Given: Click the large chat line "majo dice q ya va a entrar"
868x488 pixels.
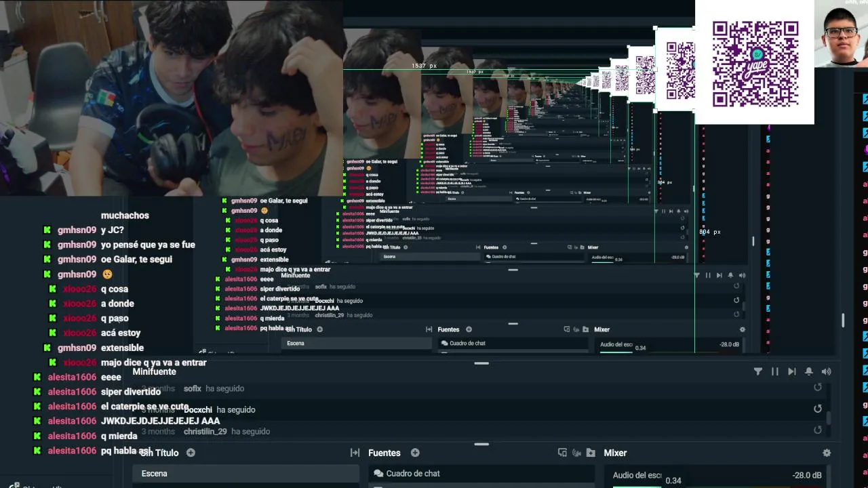Looking at the screenshot, I should click(153, 363).
